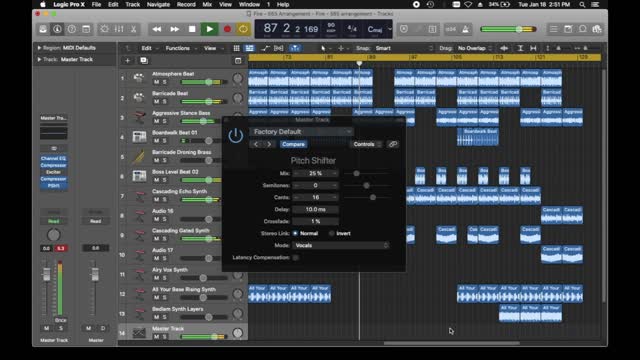Screen dimensions: 640x360
Task: Enable Latency Compensation checkbox
Action: pyautogui.click(x=296, y=258)
